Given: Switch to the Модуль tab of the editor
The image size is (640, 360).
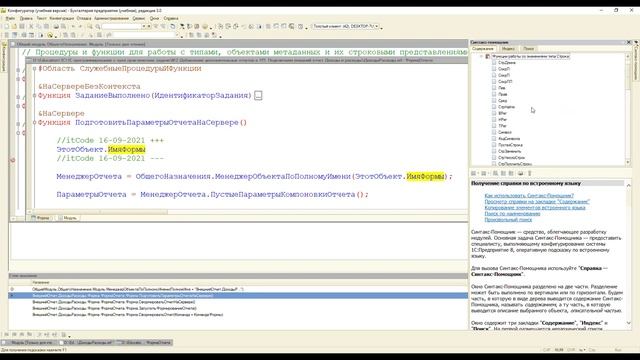Looking at the screenshot, I should point(67,218).
